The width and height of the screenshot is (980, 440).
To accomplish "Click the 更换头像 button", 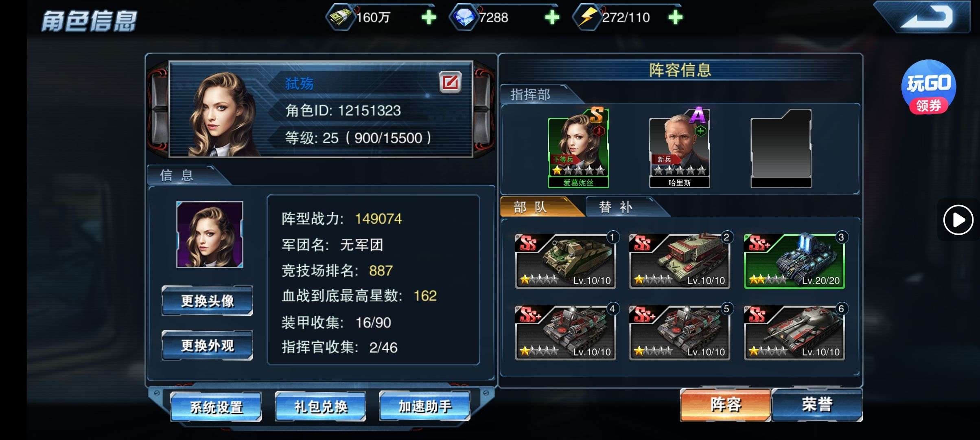I will [207, 301].
